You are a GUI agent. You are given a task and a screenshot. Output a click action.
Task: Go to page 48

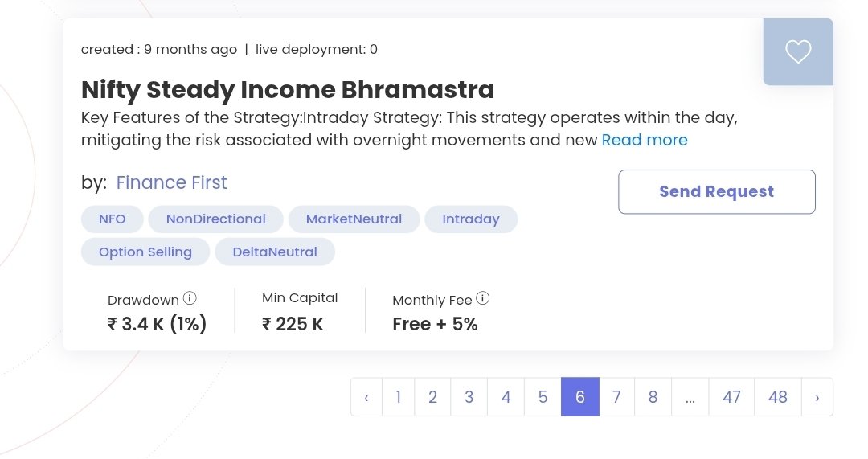[778, 397]
